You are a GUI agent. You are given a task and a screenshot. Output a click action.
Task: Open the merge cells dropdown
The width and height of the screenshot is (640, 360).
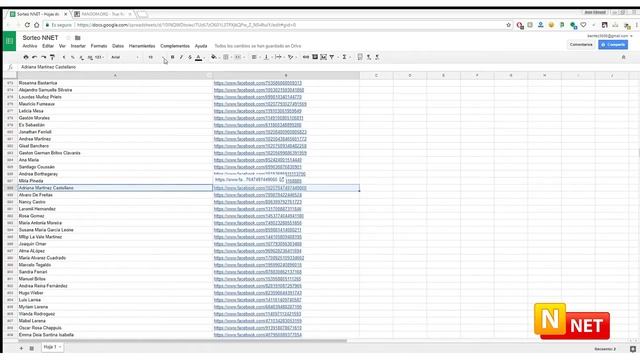point(239,57)
